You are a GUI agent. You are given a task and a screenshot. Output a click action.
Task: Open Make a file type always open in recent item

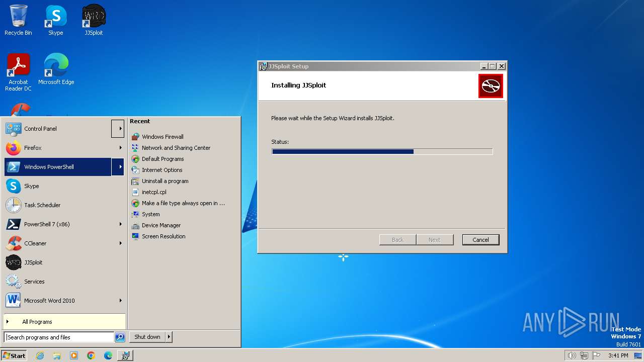(178, 203)
